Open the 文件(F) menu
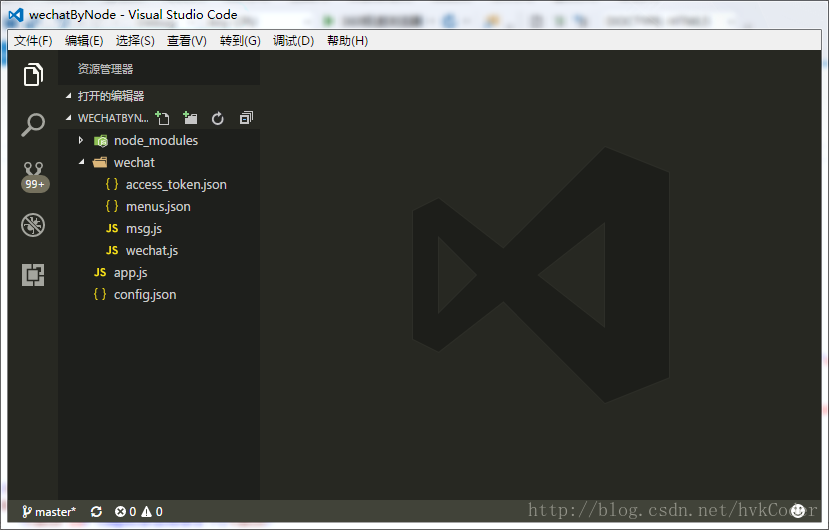 point(33,41)
